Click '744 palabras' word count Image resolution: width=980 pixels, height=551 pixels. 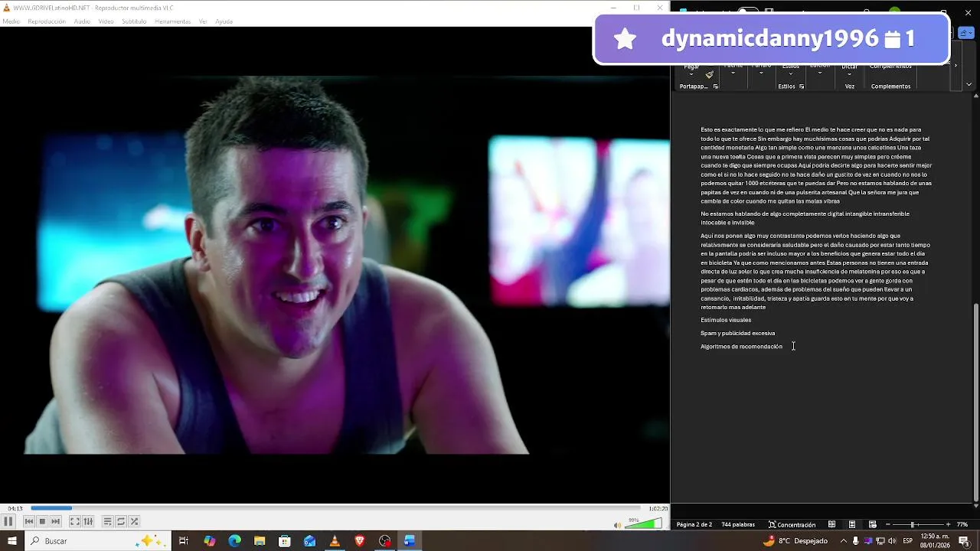click(x=738, y=524)
